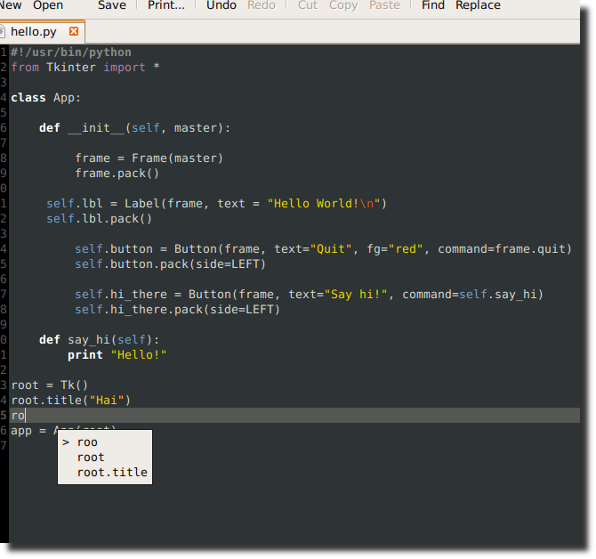This screenshot has width=596, height=559.
Task: Open the Find tool
Action: [x=433, y=5]
